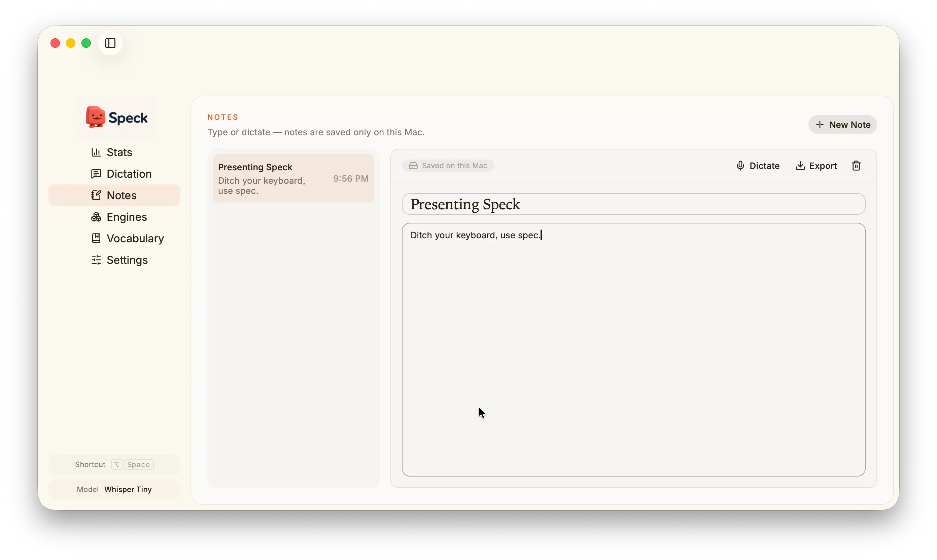Close the window with red button
937x560 pixels.
[55, 43]
